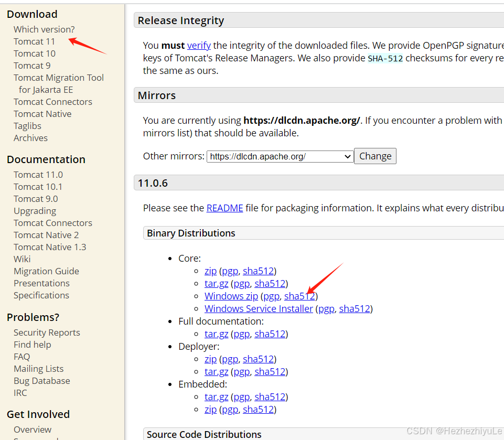Open the Which version? sidebar link
This screenshot has height=440, width=504.
click(44, 29)
